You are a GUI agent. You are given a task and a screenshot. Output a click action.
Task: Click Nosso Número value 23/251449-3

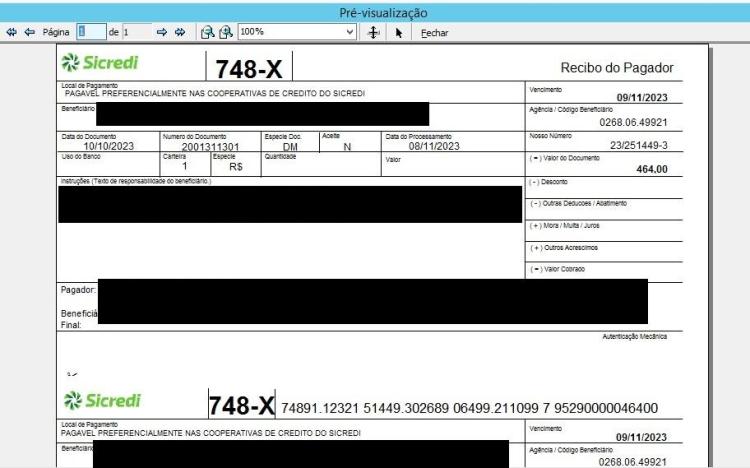pyautogui.click(x=639, y=145)
